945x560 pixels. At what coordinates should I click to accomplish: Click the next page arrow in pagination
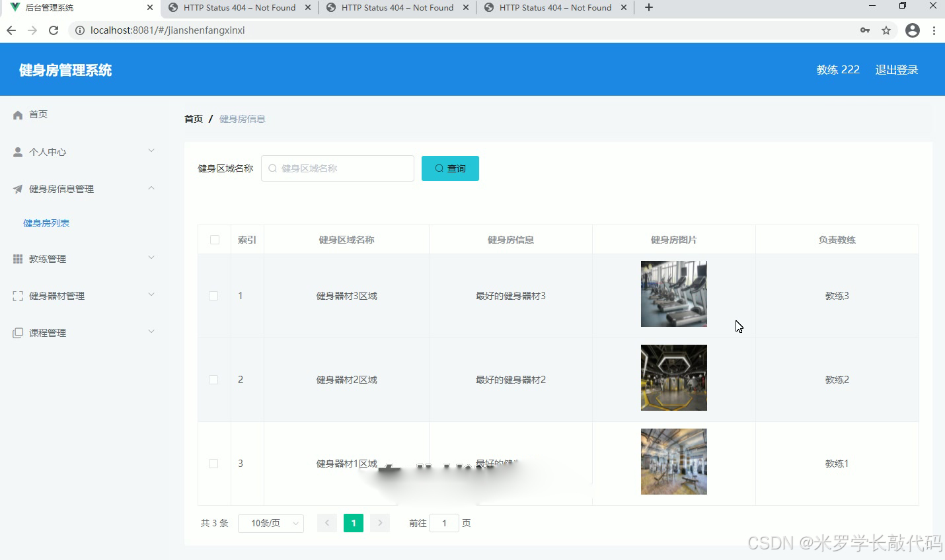(x=379, y=522)
